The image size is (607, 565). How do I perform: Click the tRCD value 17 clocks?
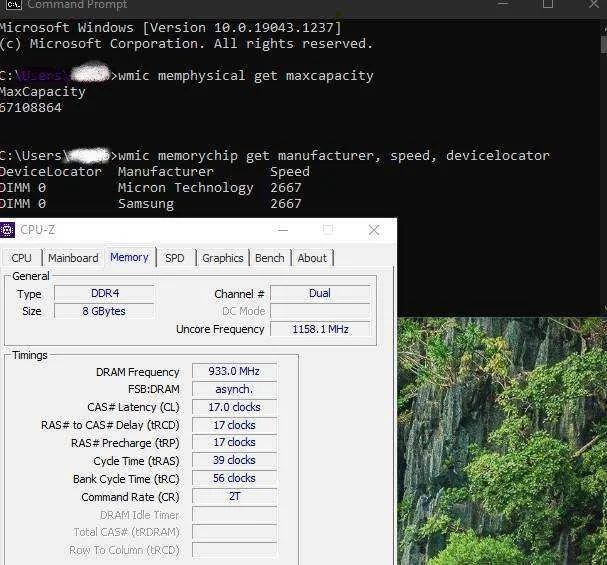click(x=235, y=425)
